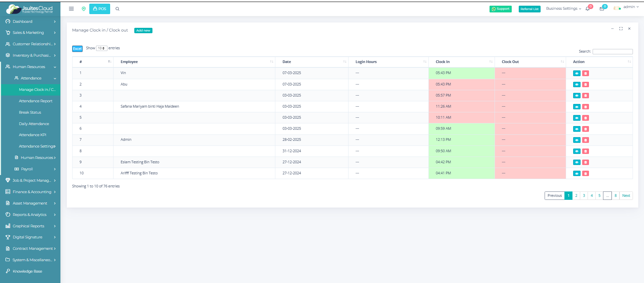Open the notifications bell icon

coord(588,9)
